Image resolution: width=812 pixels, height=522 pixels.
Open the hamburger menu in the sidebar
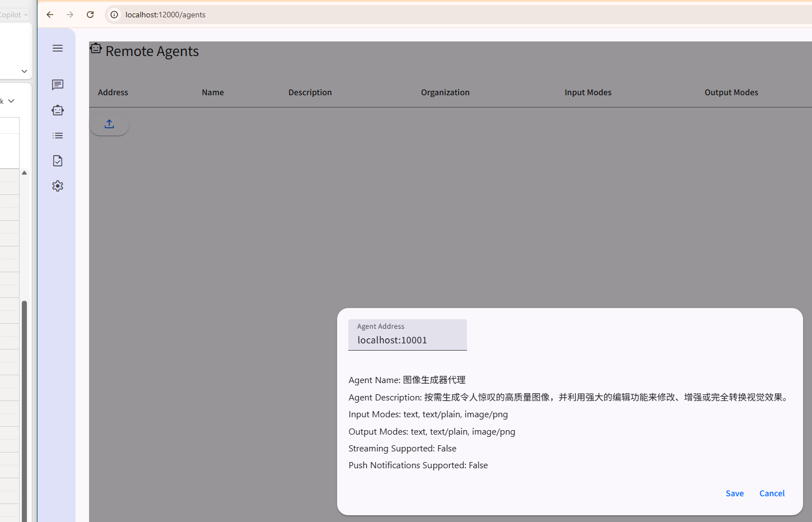[x=58, y=48]
